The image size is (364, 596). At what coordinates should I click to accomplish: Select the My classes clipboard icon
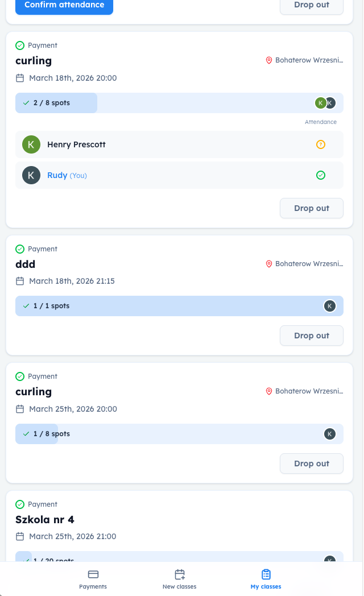point(266,574)
